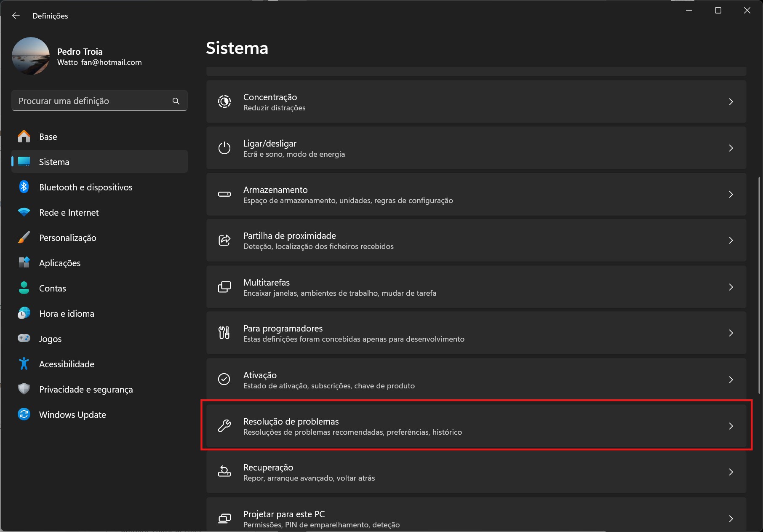Click the back arrow icon
Screen dimensions: 763x532
click(x=16, y=16)
